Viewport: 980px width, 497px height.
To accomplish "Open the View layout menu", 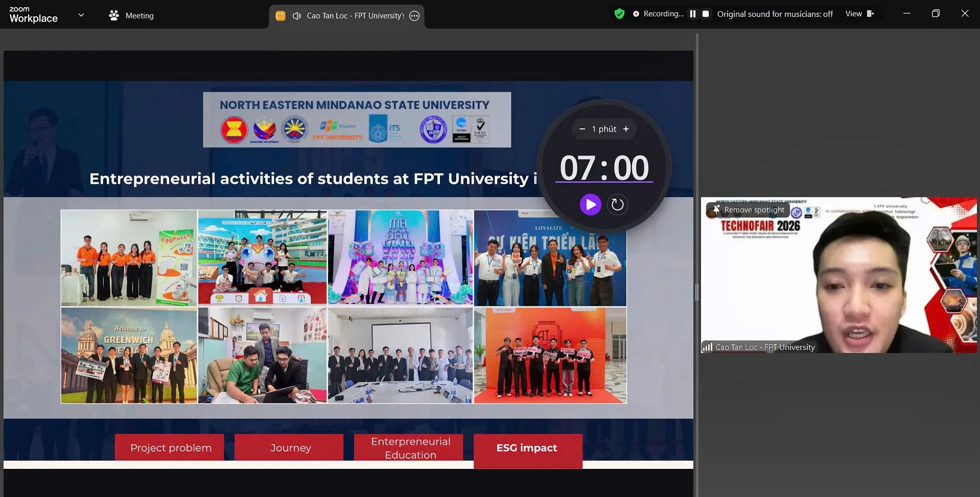I will (859, 14).
